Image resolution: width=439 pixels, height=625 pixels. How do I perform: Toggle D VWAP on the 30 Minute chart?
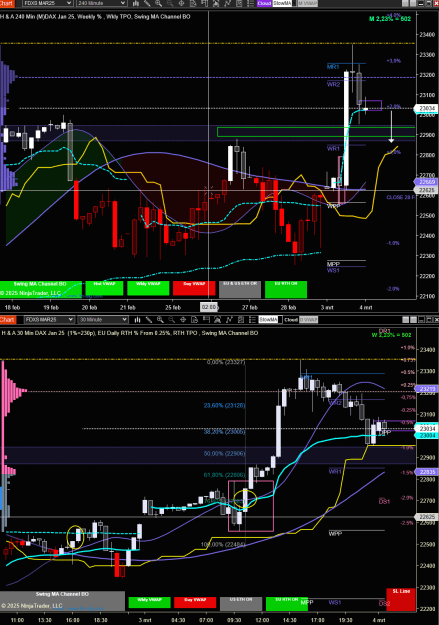point(308,320)
